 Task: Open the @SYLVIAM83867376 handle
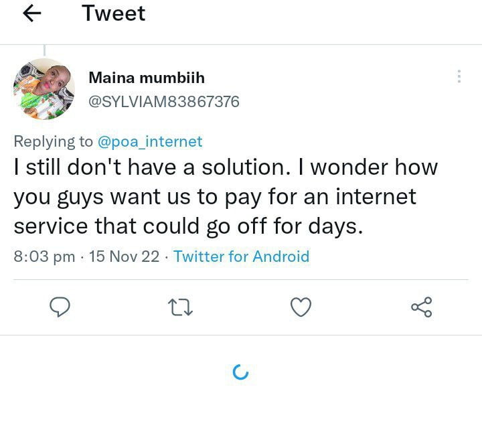coord(164,102)
